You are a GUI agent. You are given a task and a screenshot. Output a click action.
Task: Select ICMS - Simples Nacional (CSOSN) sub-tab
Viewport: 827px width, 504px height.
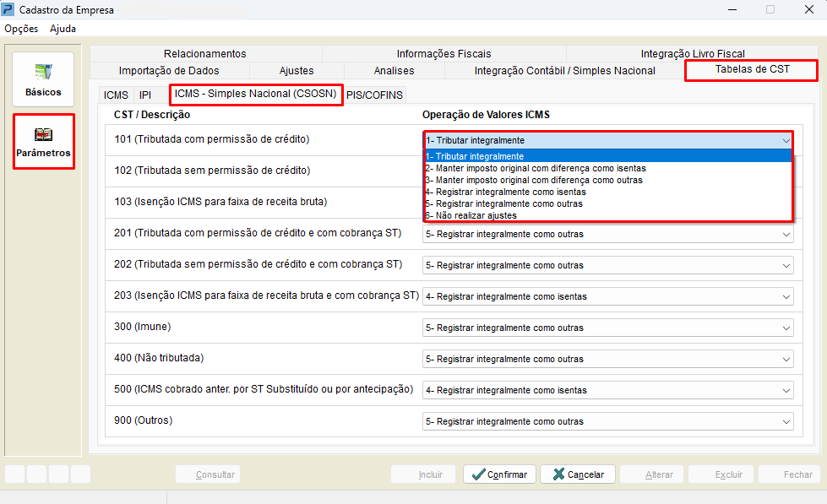(x=256, y=94)
